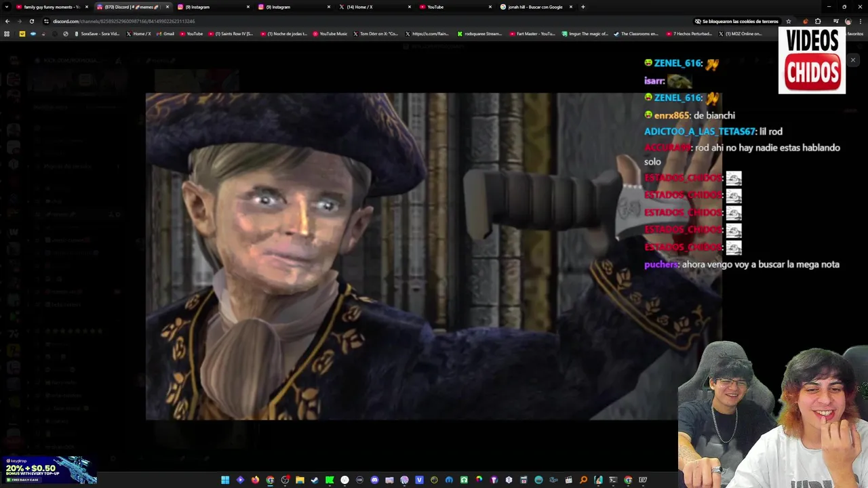868x488 pixels.
Task: Open the Home / X bookmark
Action: coord(138,33)
